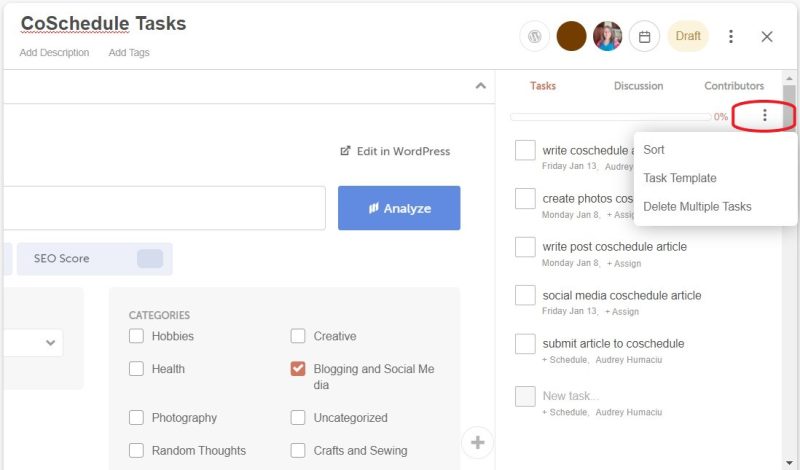Check the Photography category
800x470 pixels.
point(136,418)
